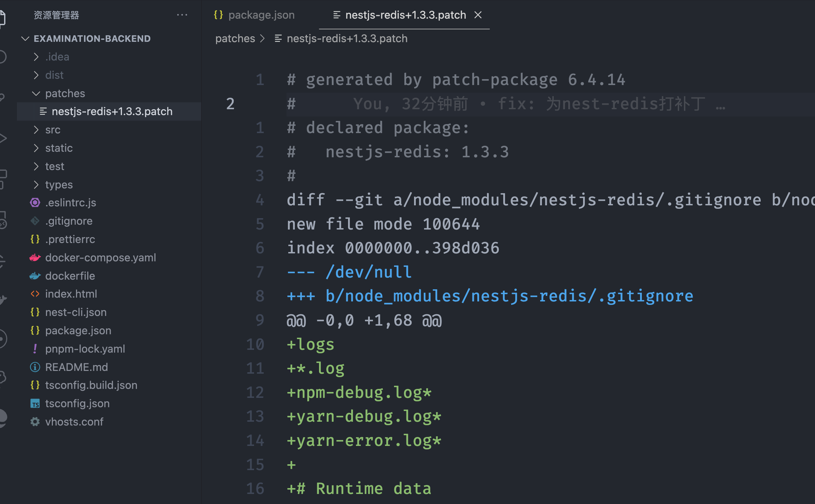Click the 'index 0000000..398d036' line

(x=393, y=248)
